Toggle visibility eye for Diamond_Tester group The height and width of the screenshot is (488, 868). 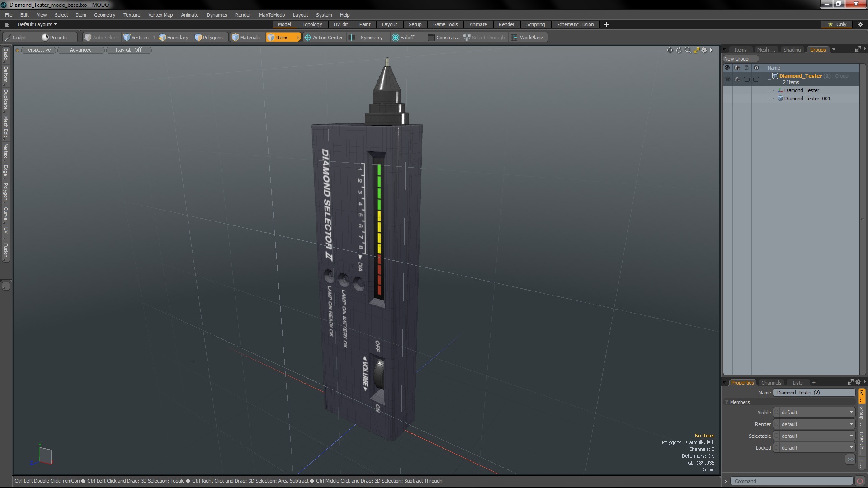pyautogui.click(x=727, y=79)
